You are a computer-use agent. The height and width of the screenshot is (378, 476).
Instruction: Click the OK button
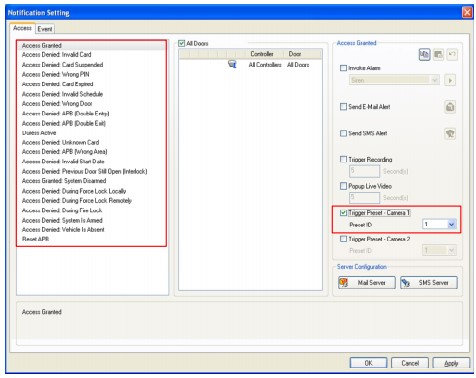coord(368,363)
